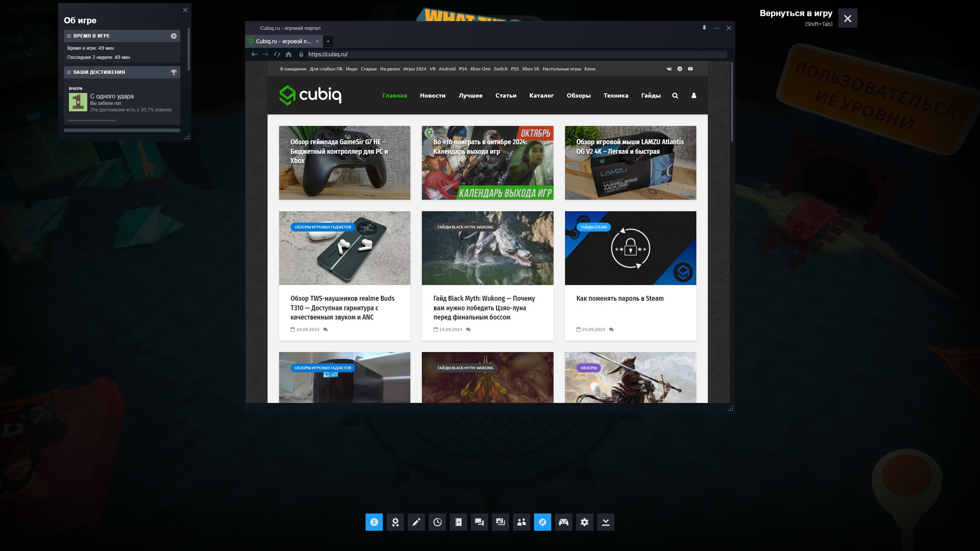Open a new browser tab with the plus button
The width and height of the screenshot is (980, 551).
(x=328, y=41)
